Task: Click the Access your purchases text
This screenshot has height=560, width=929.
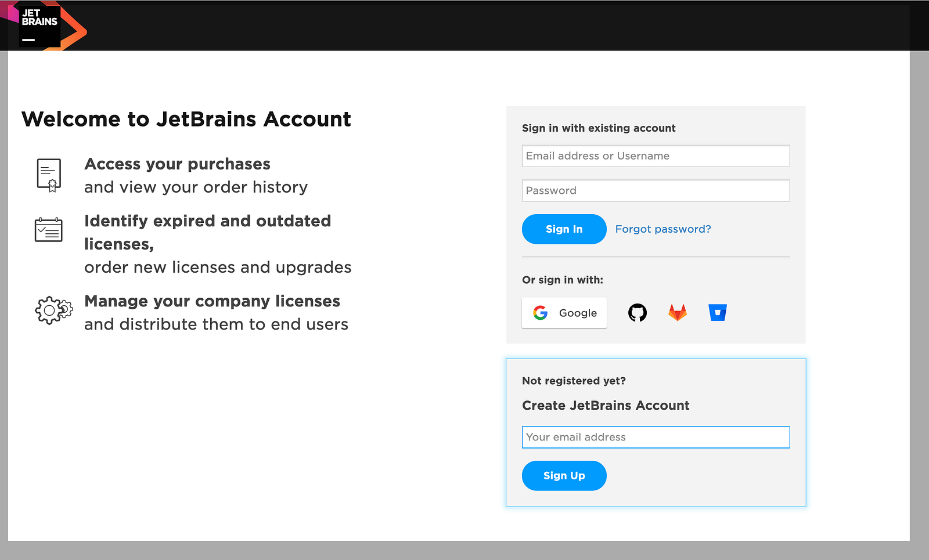Action: pyautogui.click(x=178, y=164)
